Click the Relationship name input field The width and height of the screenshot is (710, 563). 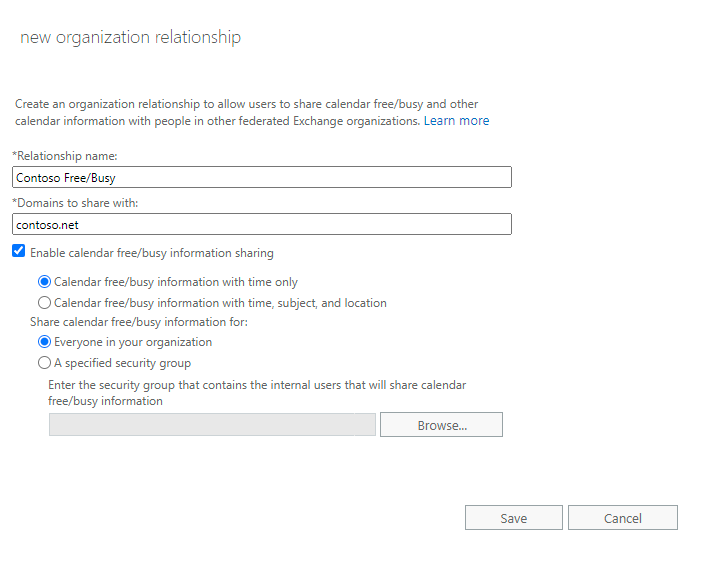(x=262, y=177)
